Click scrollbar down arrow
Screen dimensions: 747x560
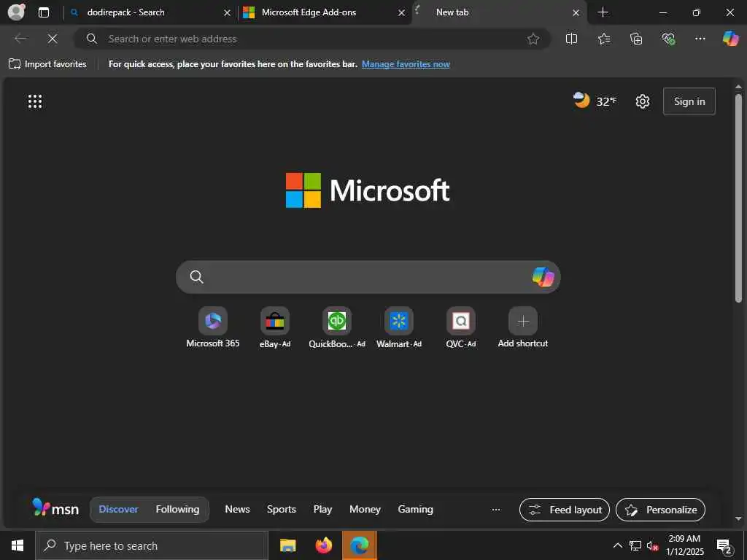click(x=738, y=518)
